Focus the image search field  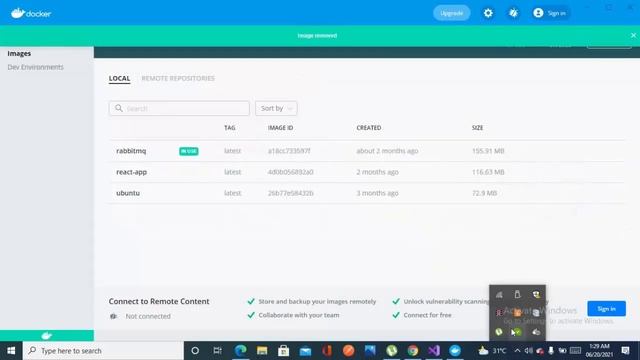(x=179, y=108)
